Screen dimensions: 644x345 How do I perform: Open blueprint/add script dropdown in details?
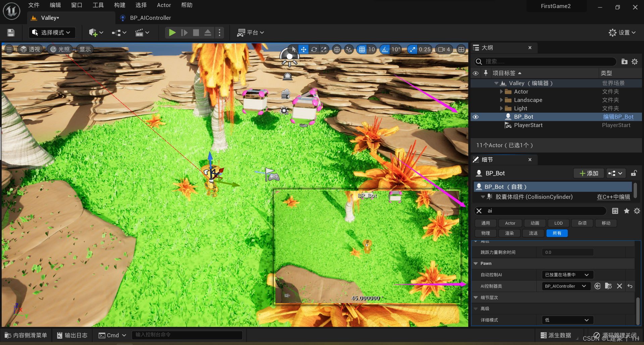pyautogui.click(x=615, y=173)
